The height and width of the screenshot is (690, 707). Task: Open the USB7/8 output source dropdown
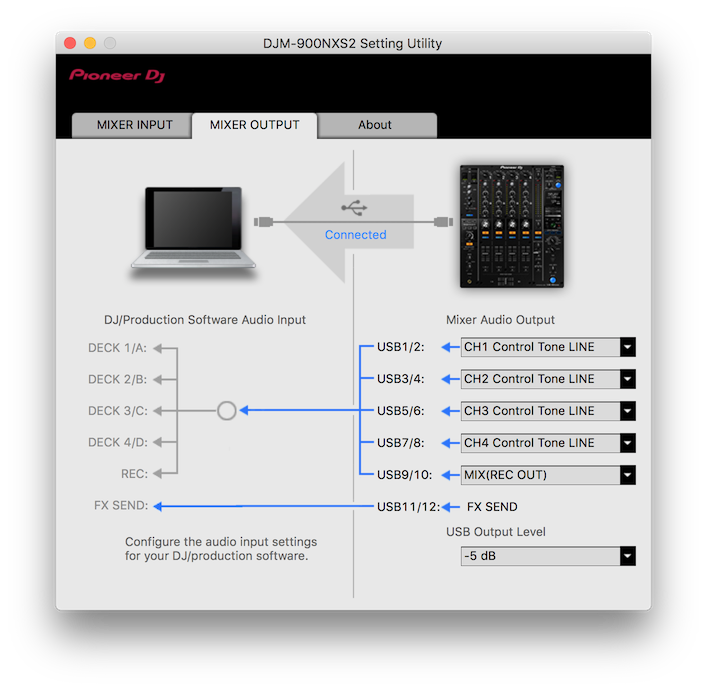click(548, 443)
